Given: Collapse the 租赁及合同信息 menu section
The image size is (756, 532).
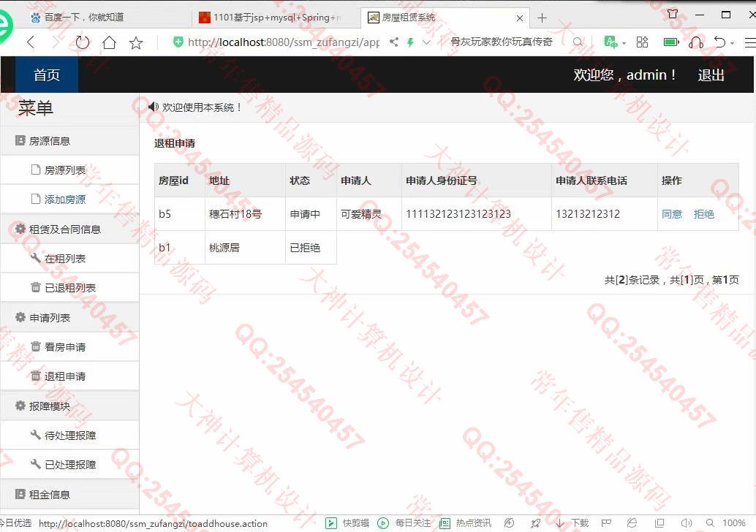Looking at the screenshot, I should (x=64, y=229).
